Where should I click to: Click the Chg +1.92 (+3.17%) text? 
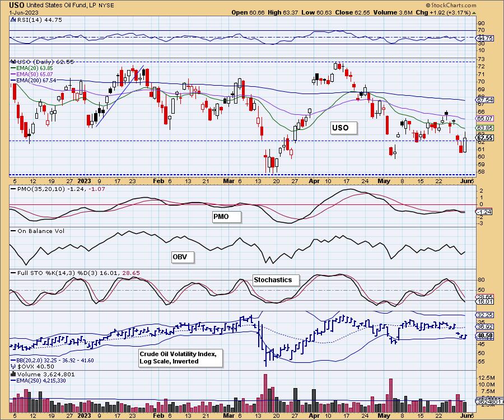click(x=444, y=12)
